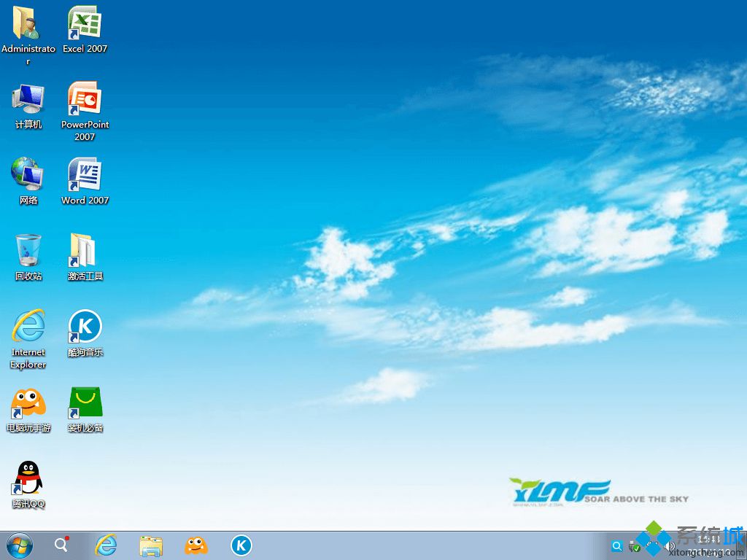Open Windows Explorer from the taskbar
Screen dimensions: 747x560
pos(151,545)
